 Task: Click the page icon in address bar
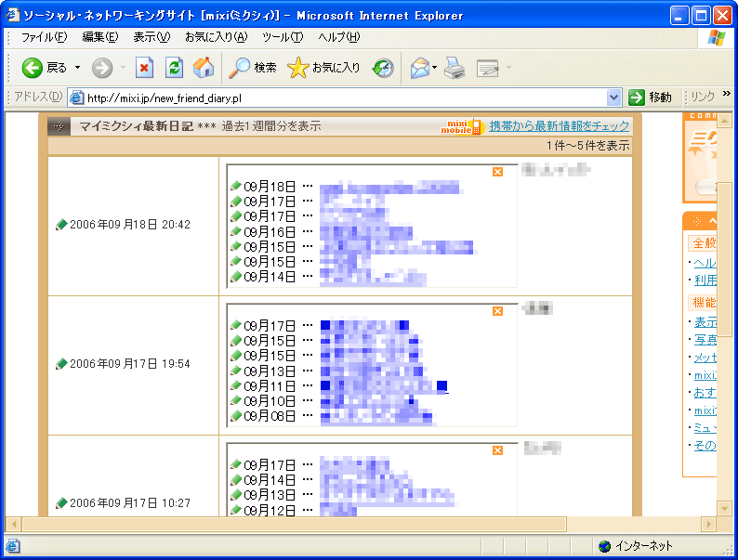76,98
